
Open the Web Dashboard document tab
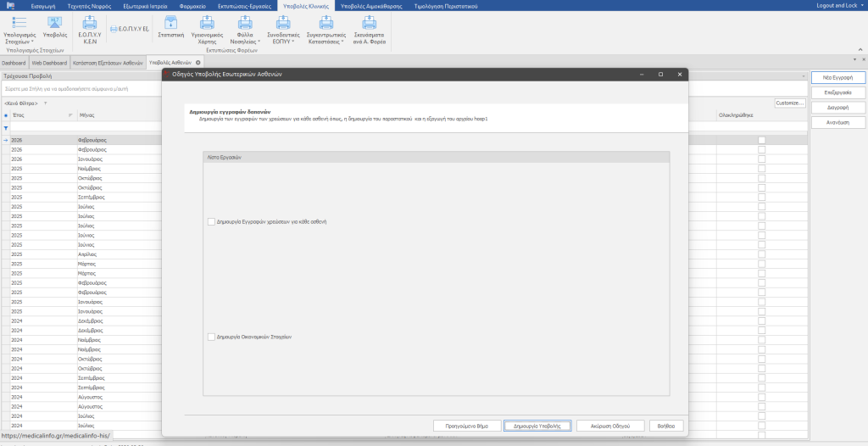(49, 63)
